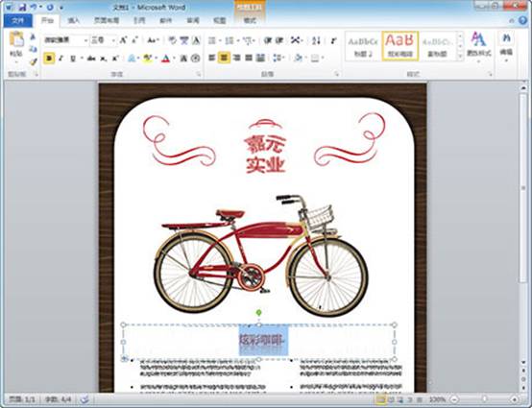Toggle center alignment for the paragraph
Viewport: 532px width, 408px height.
224,58
